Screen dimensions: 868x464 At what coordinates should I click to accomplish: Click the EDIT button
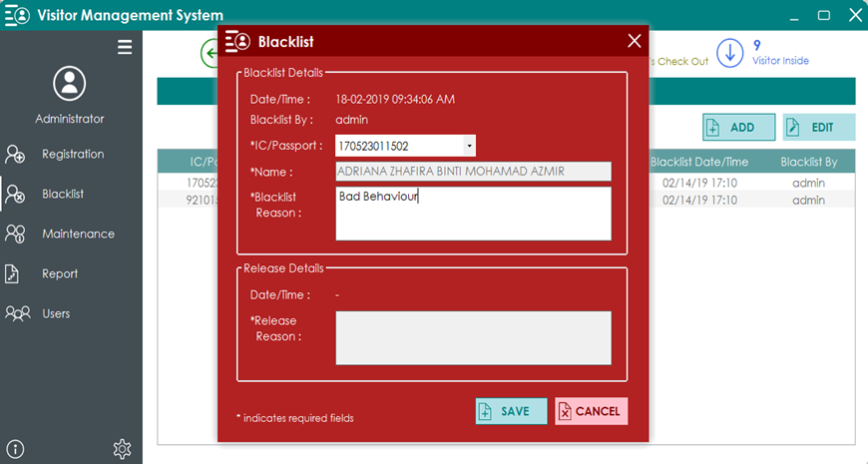819,128
